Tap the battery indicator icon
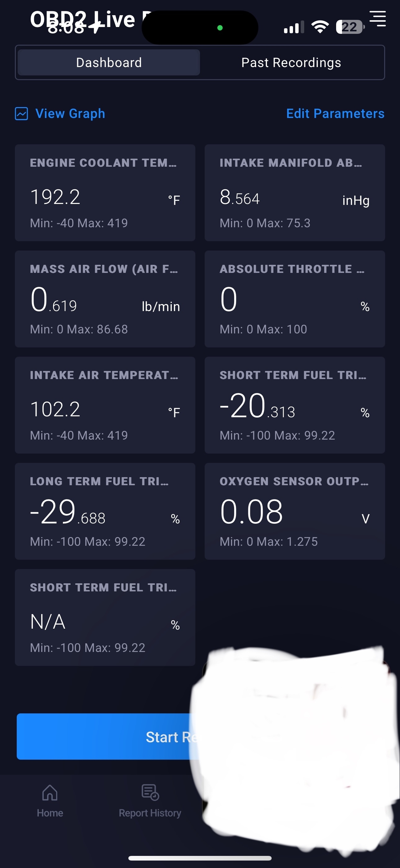The width and height of the screenshot is (400, 868). pos(349,27)
